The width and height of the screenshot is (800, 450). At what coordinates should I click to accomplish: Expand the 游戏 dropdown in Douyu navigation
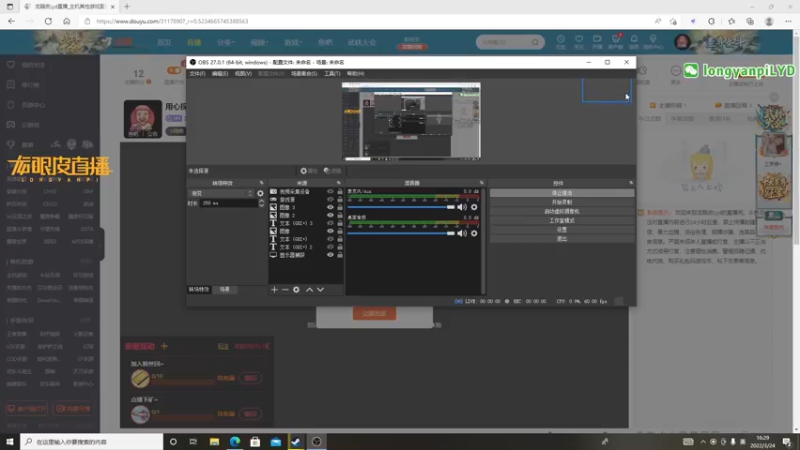point(293,42)
